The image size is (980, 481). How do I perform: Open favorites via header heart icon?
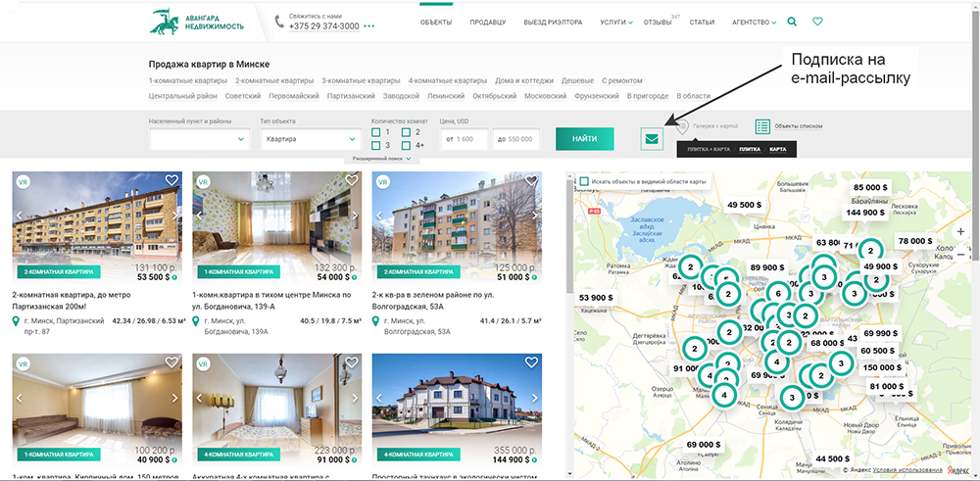point(818,22)
